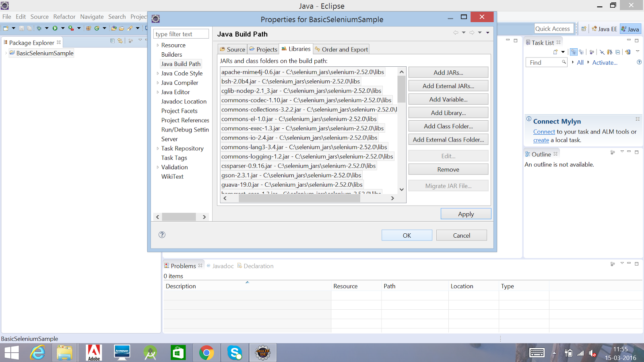Click the Show Only My Tasks icon
This screenshot has height=362, width=644.
[610, 52]
